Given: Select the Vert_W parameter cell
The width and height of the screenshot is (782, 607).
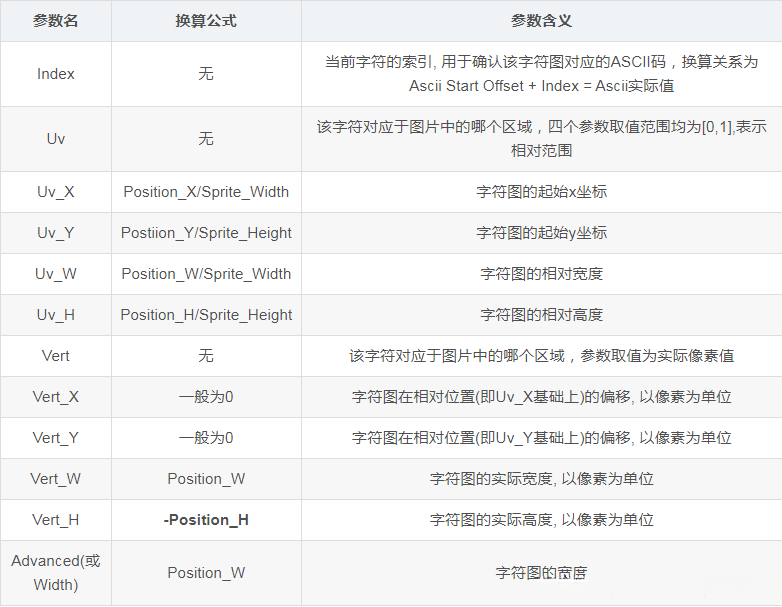Looking at the screenshot, I should click(x=55, y=479).
